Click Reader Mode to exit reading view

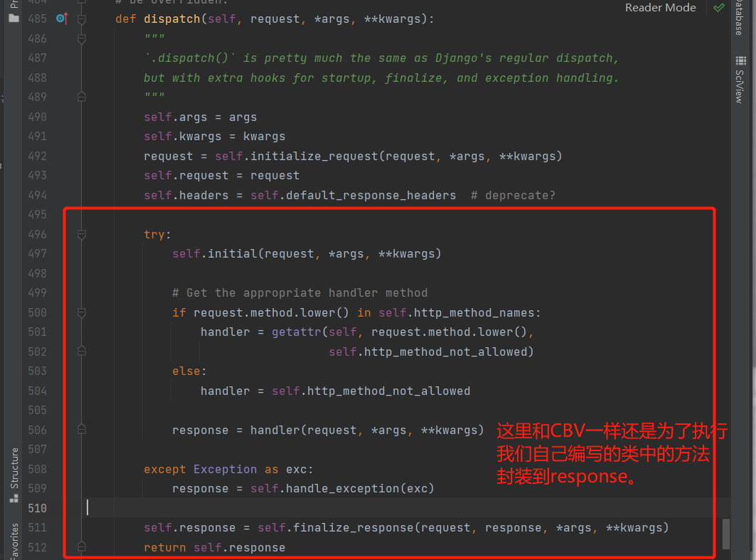660,7
